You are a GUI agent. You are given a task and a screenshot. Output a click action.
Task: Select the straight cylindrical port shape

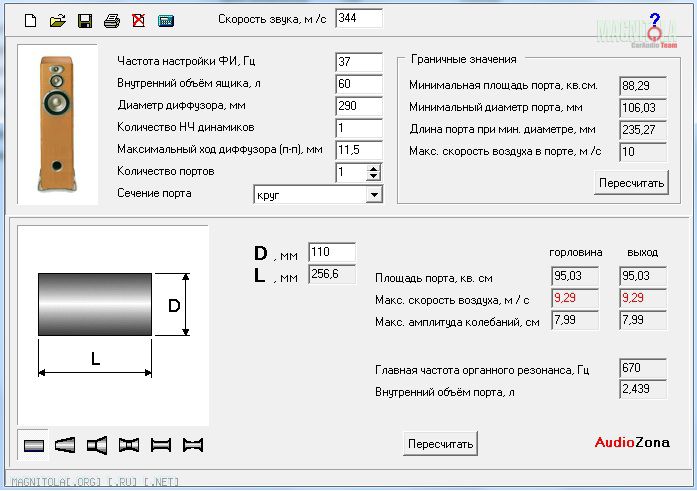pos(33,445)
